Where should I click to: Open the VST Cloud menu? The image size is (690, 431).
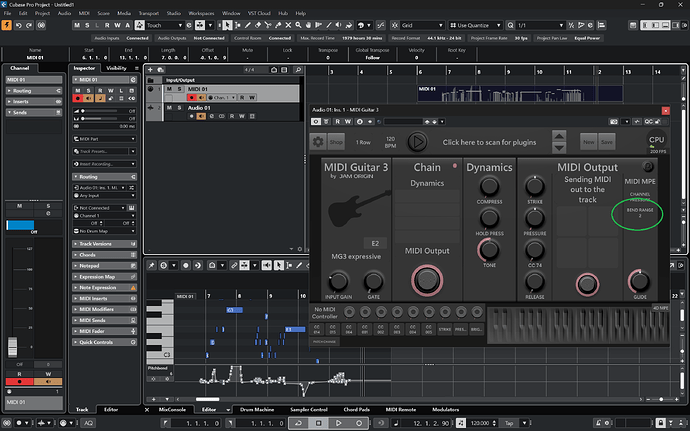tap(259, 13)
